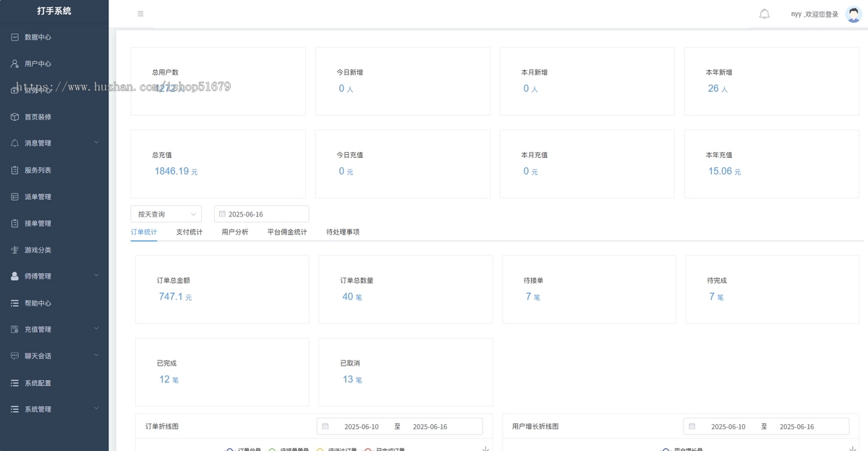Image resolution: width=868 pixels, height=451 pixels.
Task: Click the 已完成 value '12 笔'
Action: click(169, 379)
